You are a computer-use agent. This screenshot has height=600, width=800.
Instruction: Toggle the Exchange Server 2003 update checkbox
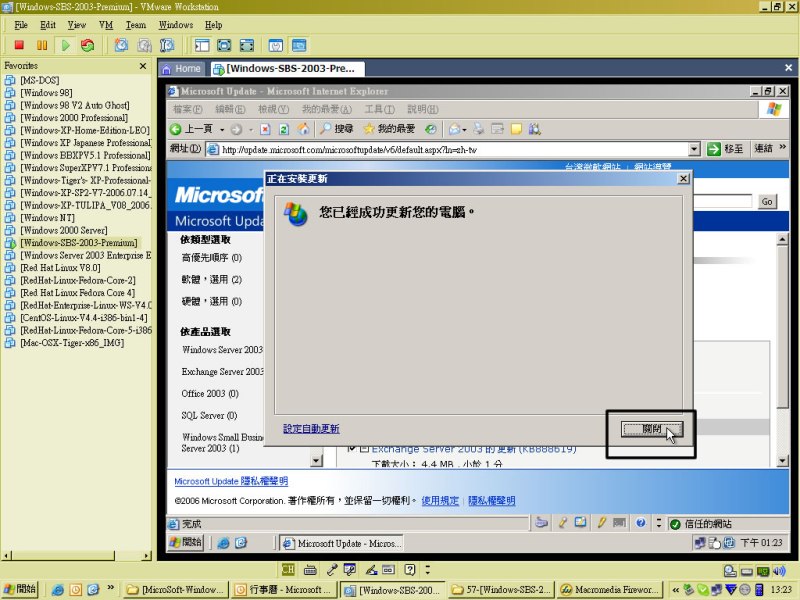(x=351, y=449)
